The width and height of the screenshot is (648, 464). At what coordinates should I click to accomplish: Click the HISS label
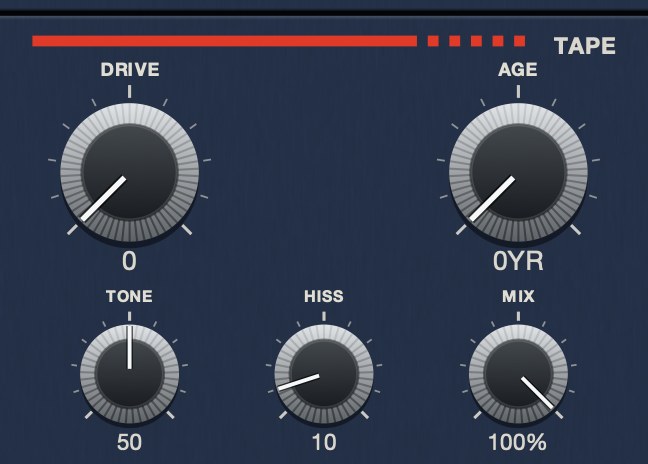tap(324, 296)
